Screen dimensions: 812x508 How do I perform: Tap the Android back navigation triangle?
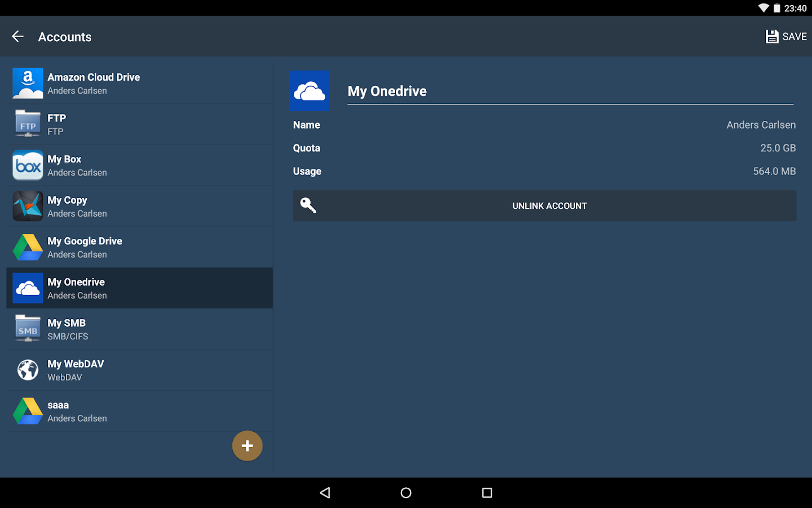click(x=325, y=492)
